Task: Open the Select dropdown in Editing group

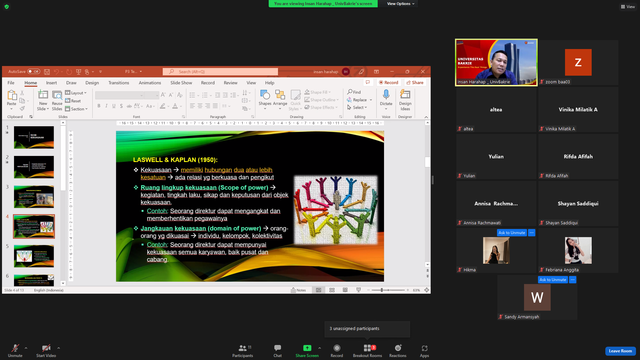Action: (357, 107)
